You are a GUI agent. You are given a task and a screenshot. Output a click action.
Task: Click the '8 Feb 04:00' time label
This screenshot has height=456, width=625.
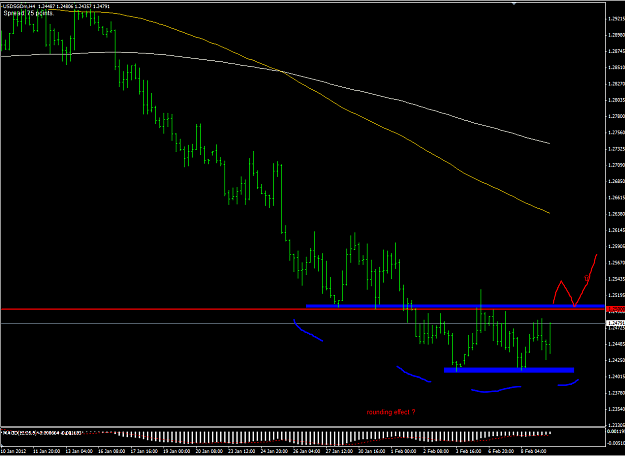533,451
